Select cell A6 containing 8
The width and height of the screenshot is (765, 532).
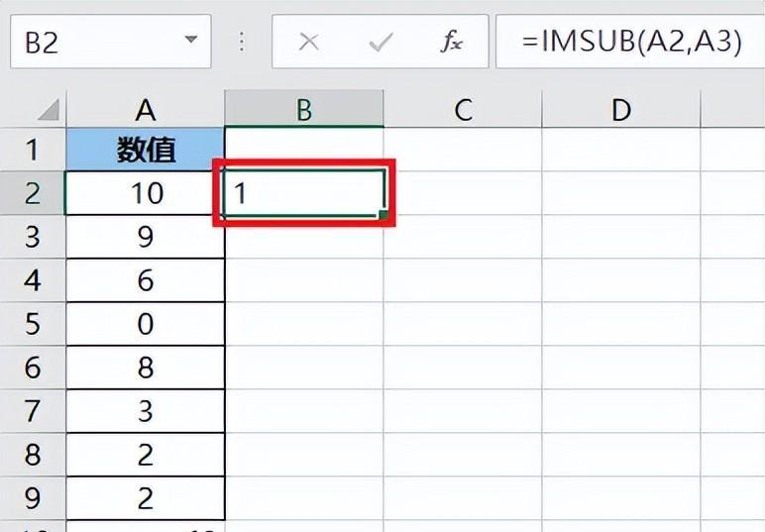pos(146,368)
